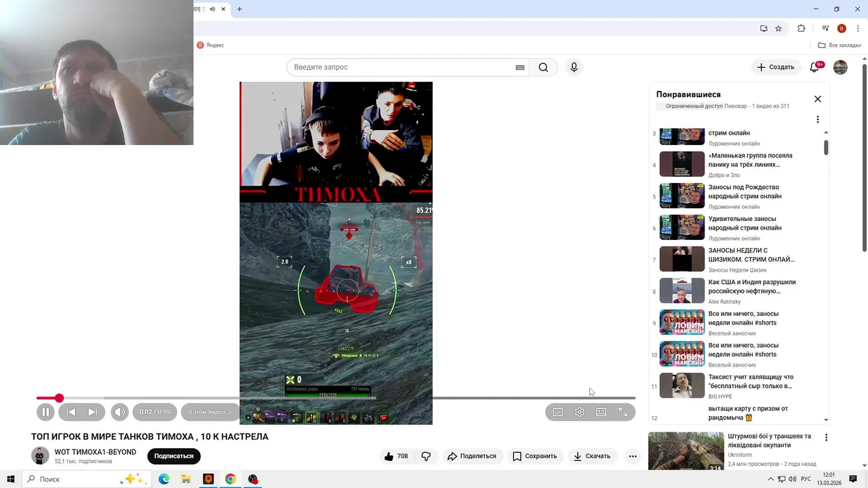
Task: Open the notifications bell
Action: [816, 67]
